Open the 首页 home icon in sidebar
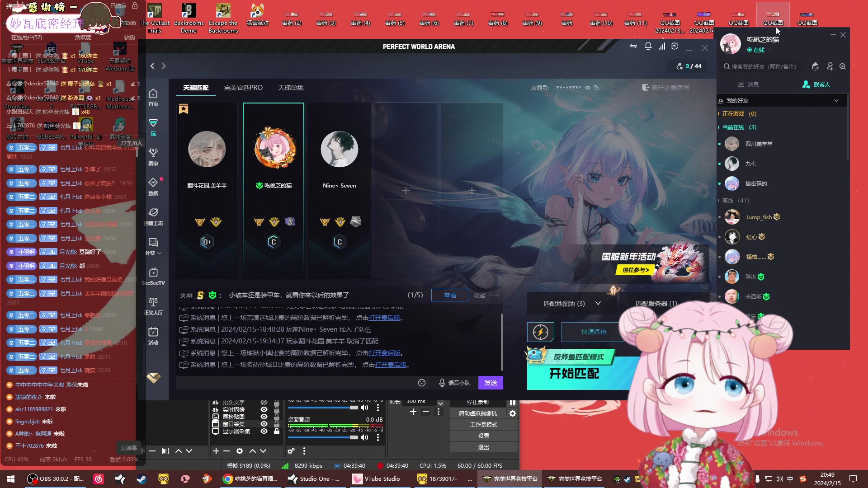The image size is (868, 488). point(153,97)
